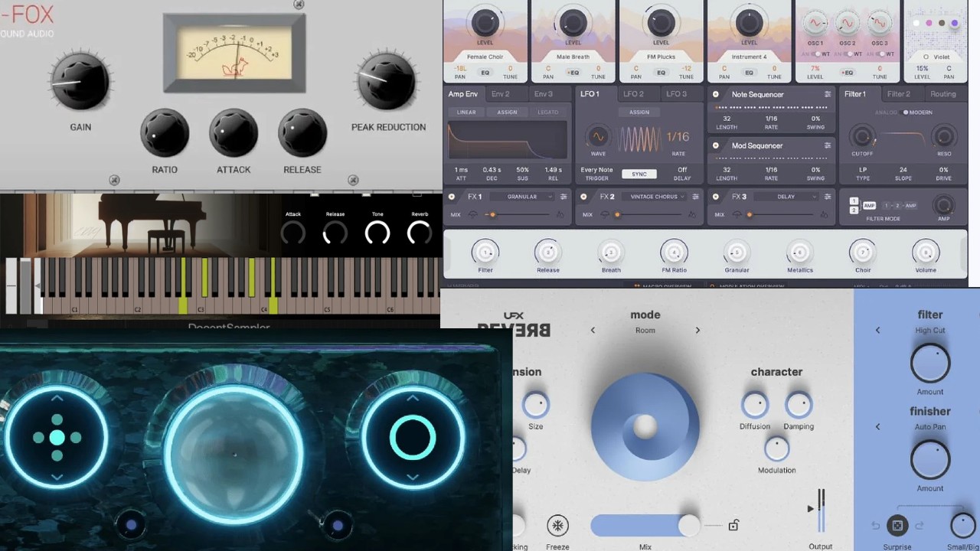Click the LFO 1 wave shape knob
Viewport: 980px width, 551px height.
(598, 137)
